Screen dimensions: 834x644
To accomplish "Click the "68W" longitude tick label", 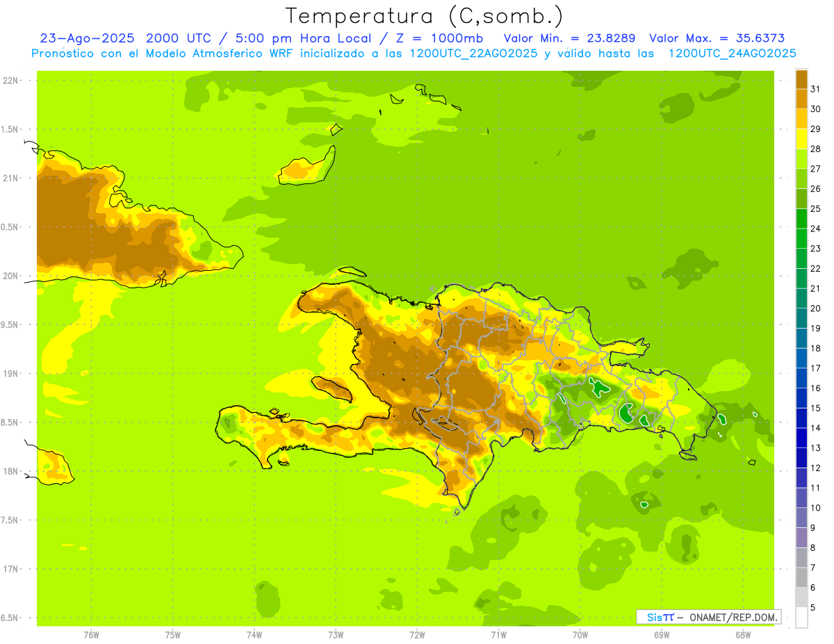I will click(x=743, y=635).
